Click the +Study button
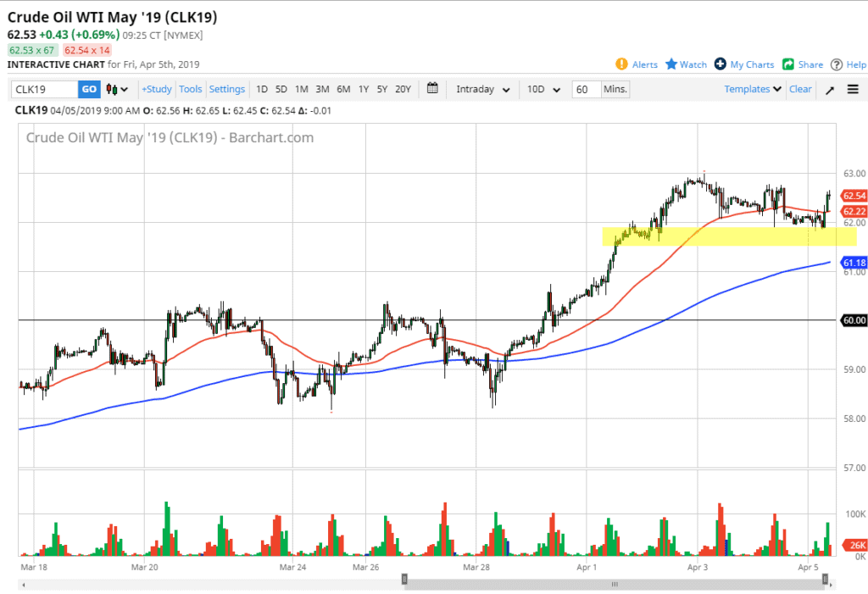This screenshot has width=868, height=594. coord(157,89)
